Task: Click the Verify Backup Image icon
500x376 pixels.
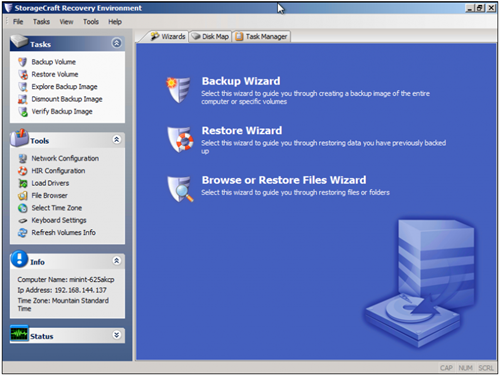Action: 23,112
